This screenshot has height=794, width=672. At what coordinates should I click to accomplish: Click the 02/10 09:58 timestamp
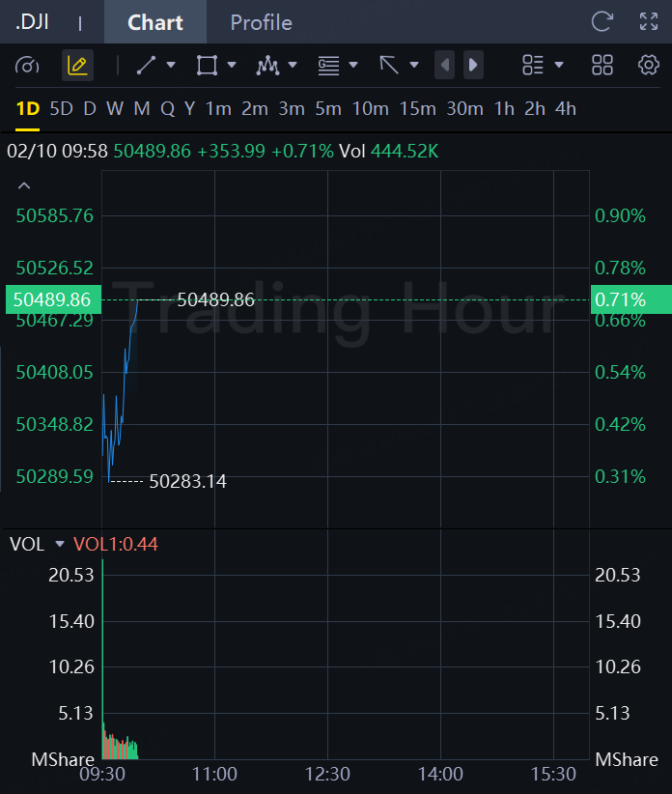tap(57, 151)
